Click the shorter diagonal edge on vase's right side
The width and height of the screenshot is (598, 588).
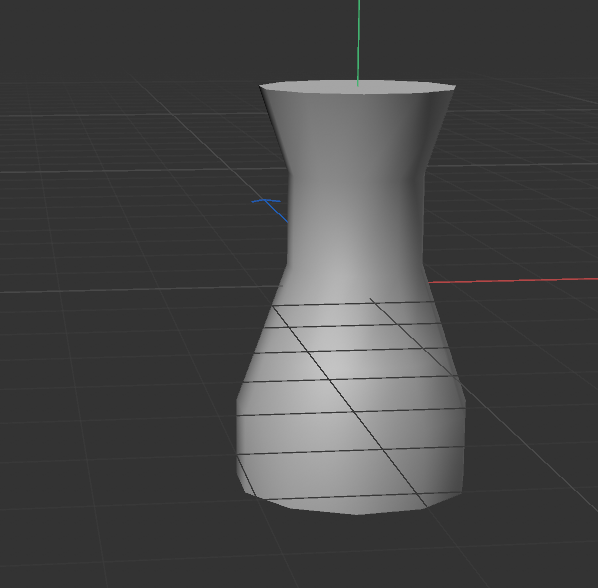[414, 337]
